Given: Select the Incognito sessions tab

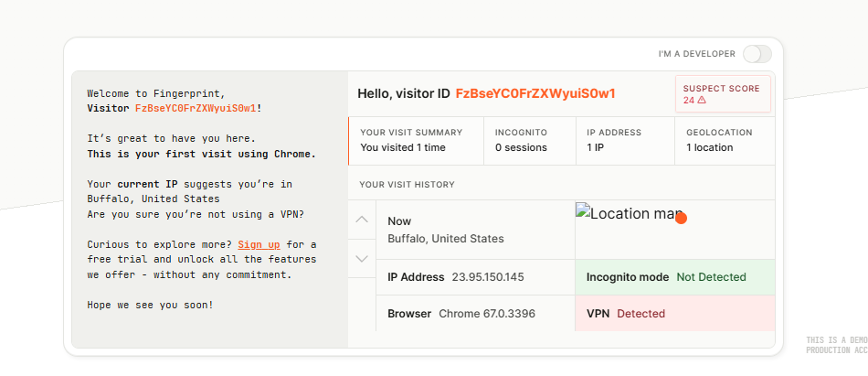Looking at the screenshot, I should 530,141.
